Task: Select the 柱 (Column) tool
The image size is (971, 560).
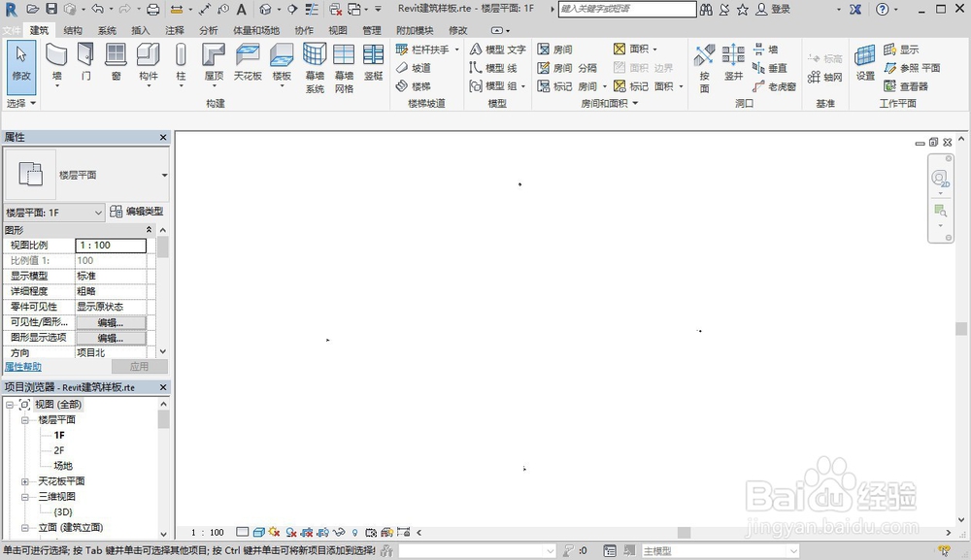Action: pos(181,62)
